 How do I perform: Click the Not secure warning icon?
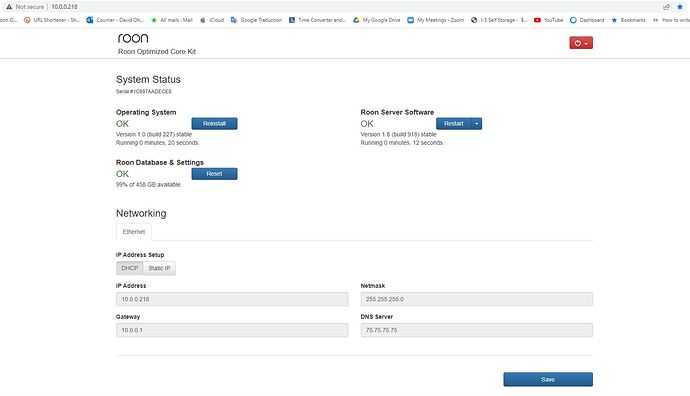click(x=9, y=7)
